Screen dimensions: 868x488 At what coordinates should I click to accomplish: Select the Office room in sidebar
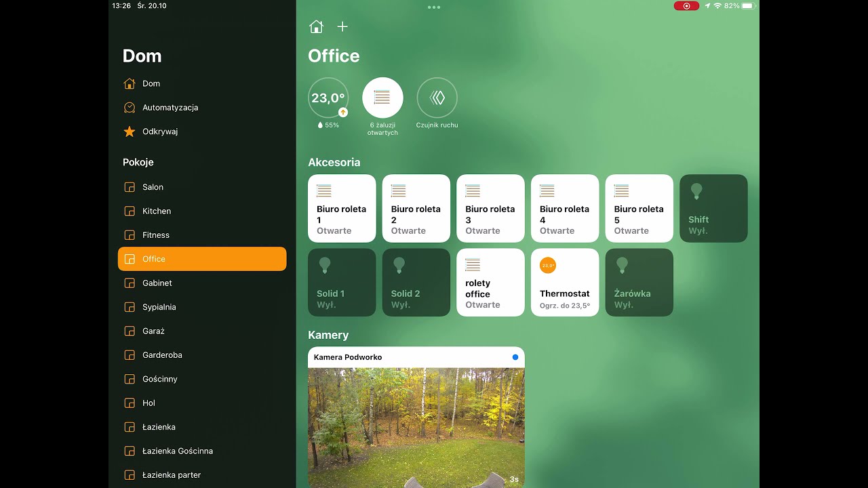point(202,259)
